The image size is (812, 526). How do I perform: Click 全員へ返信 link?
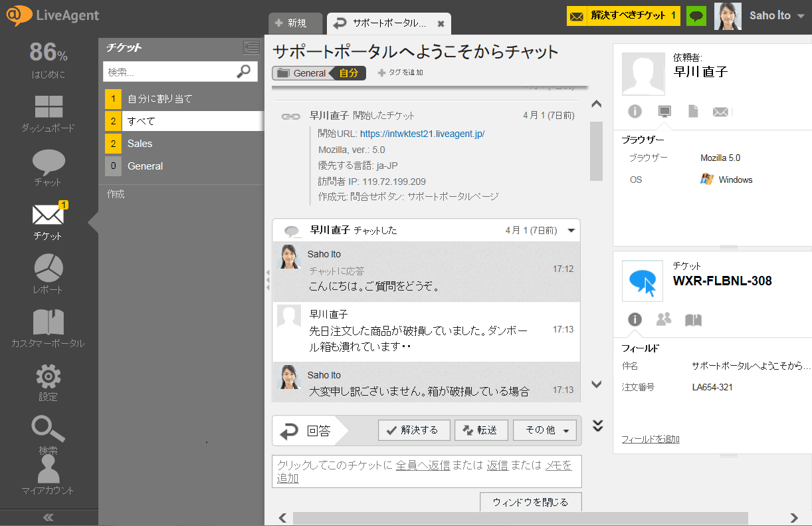tap(423, 465)
